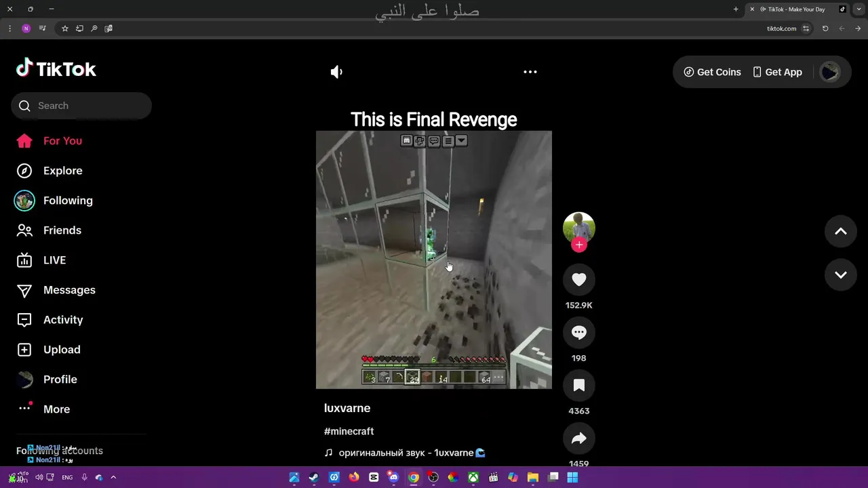Viewport: 868px width, 488px height.
Task: Show hidden system tray icons
Action: [113, 477]
